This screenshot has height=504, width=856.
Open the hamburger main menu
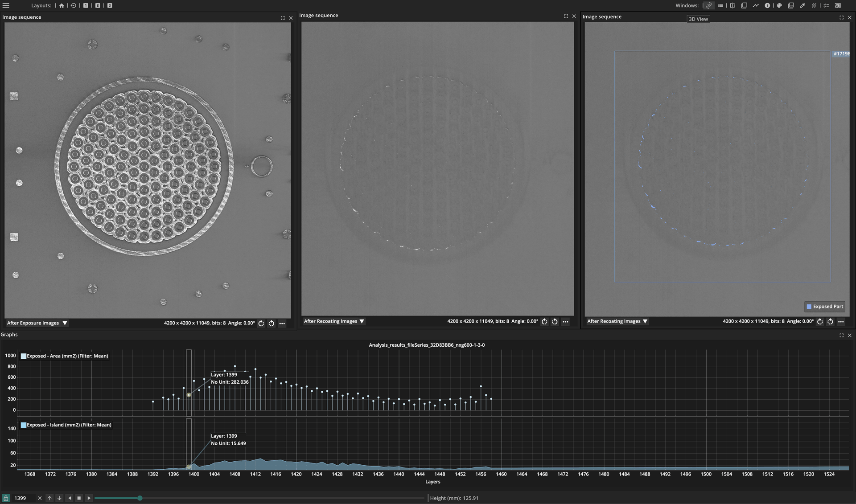tap(6, 5)
